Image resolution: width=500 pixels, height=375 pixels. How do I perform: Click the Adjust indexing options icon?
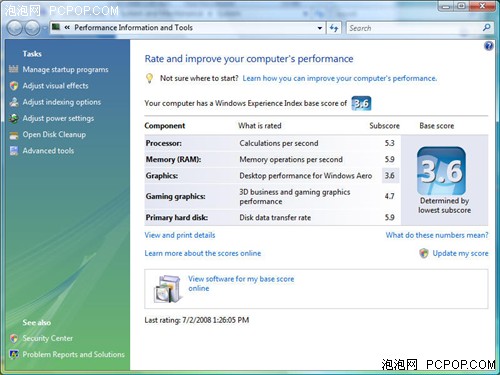tap(14, 102)
